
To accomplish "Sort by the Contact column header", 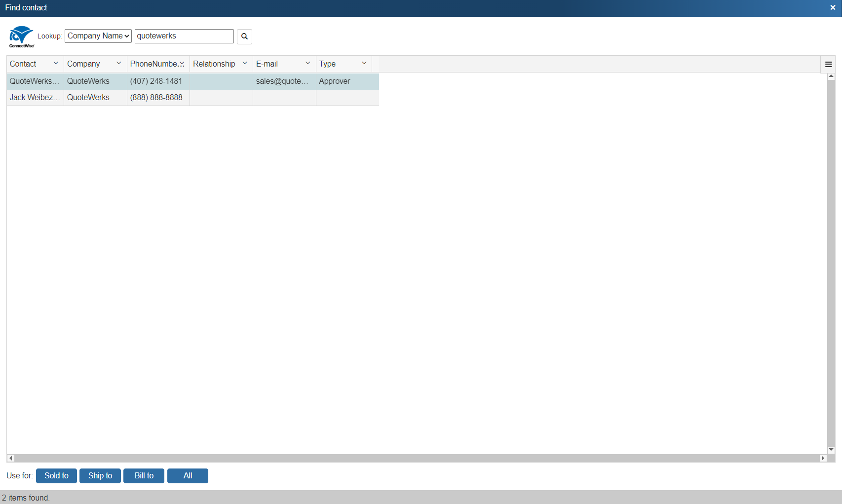I will pos(23,64).
